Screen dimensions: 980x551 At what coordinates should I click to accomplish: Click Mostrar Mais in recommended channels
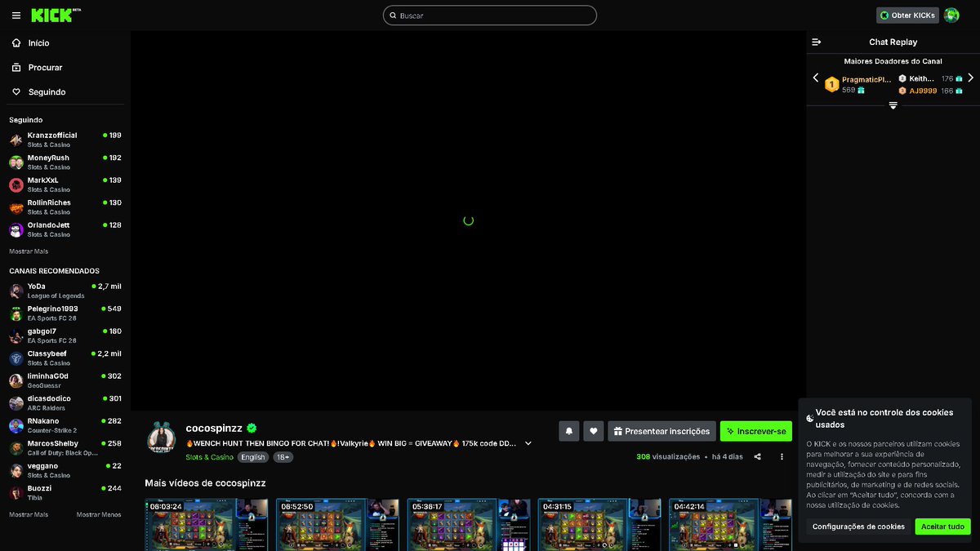[x=29, y=514]
